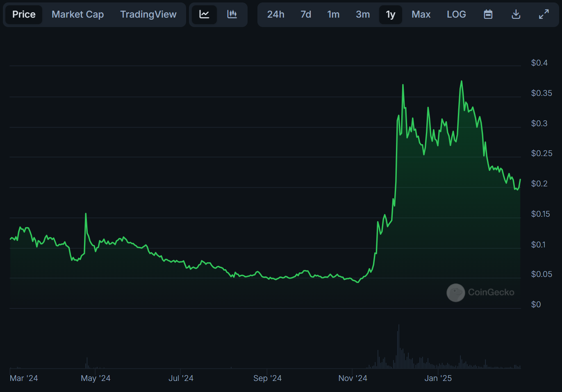The width and height of the screenshot is (562, 392).
Task: Click the $0.05 price axis label
Action: 542,274
